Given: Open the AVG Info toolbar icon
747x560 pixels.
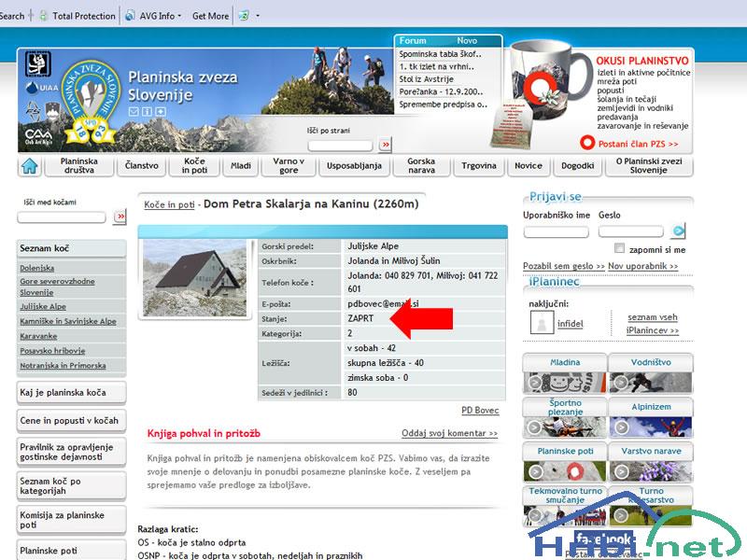Looking at the screenshot, I should coord(130,16).
